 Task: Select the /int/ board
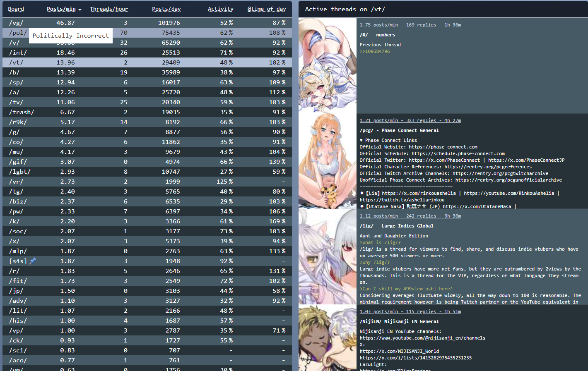coord(147,53)
